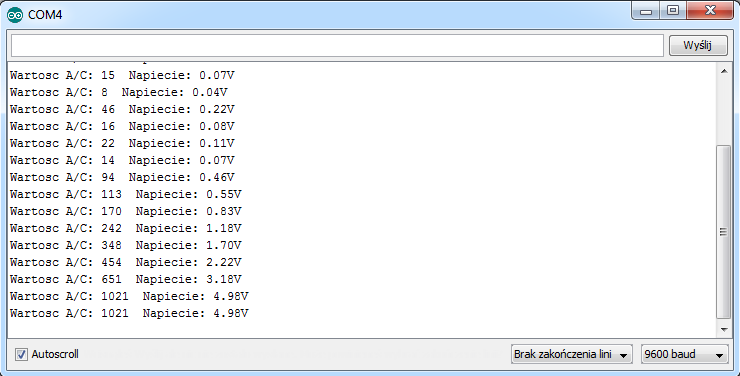Click the scrollbar up arrow
This screenshot has height=376, width=740.
click(x=724, y=71)
